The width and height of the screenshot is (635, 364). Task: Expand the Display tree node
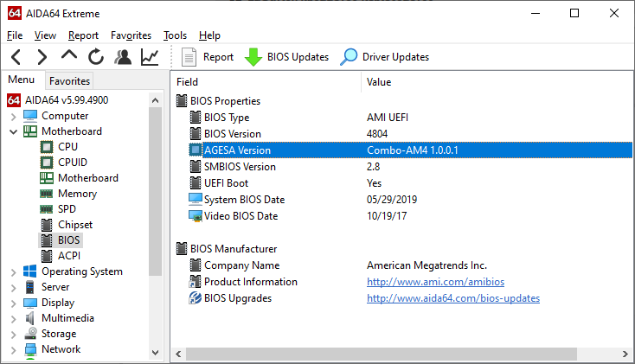click(x=13, y=303)
